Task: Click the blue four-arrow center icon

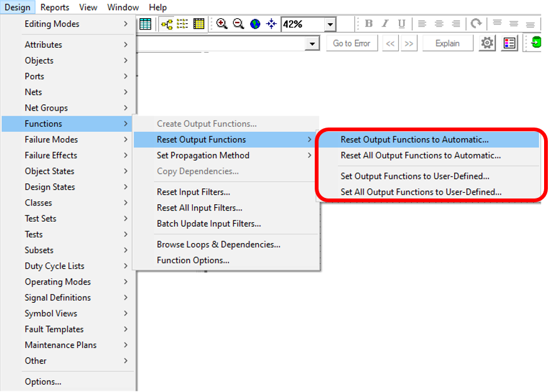Action: (271, 24)
